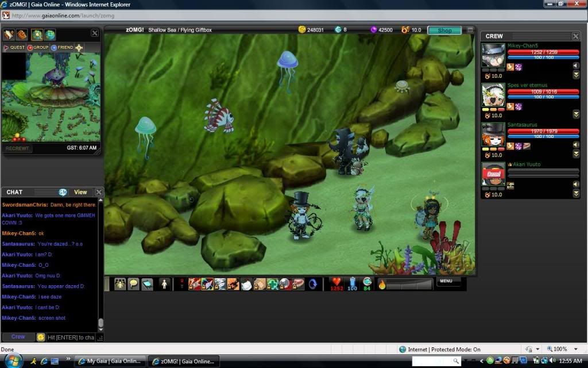Open chat View menu
The height and width of the screenshot is (368, 588).
click(x=80, y=192)
